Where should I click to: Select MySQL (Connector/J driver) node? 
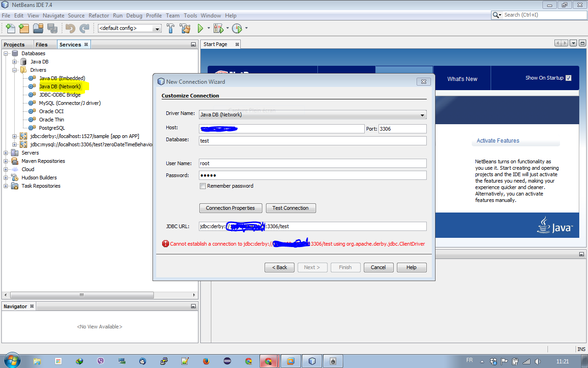coord(70,103)
